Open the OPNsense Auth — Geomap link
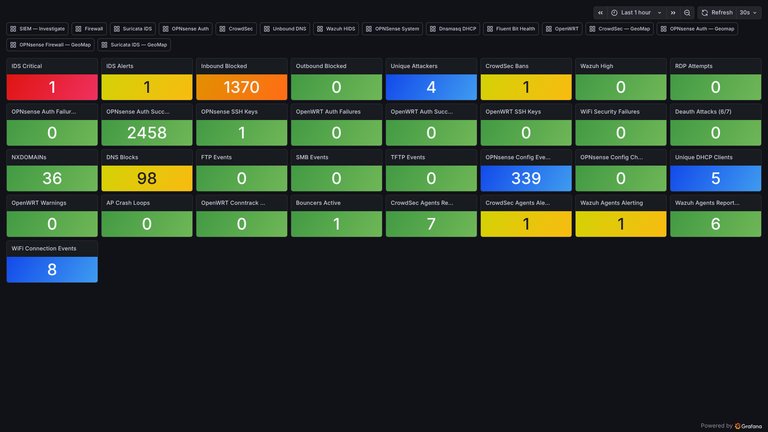This screenshot has height=432, width=768. click(x=697, y=29)
